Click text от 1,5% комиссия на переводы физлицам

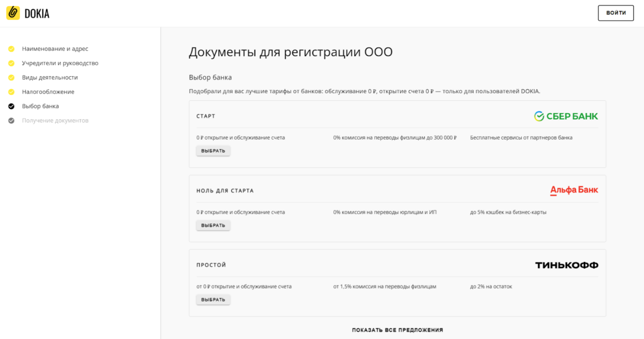[384, 287]
